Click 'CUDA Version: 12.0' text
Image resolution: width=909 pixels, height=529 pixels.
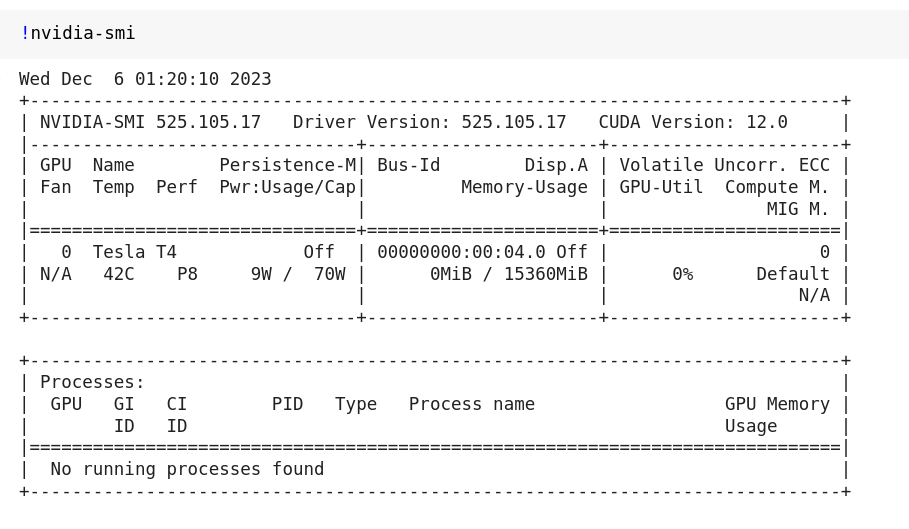click(x=693, y=122)
